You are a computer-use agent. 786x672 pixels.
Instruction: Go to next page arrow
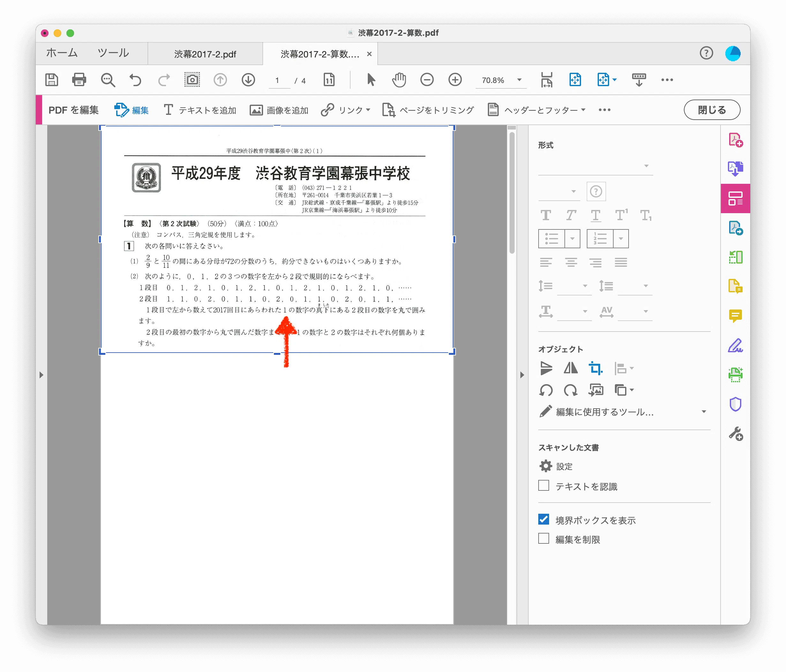pyautogui.click(x=248, y=80)
